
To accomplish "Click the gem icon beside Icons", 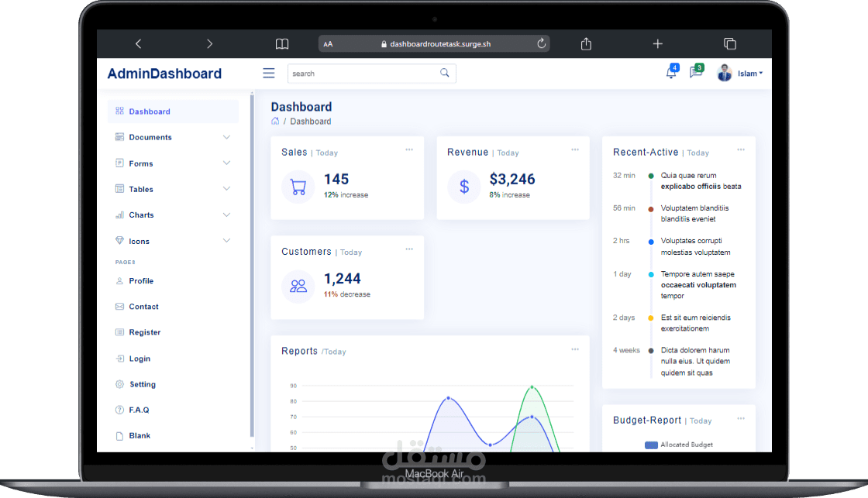I will point(119,240).
